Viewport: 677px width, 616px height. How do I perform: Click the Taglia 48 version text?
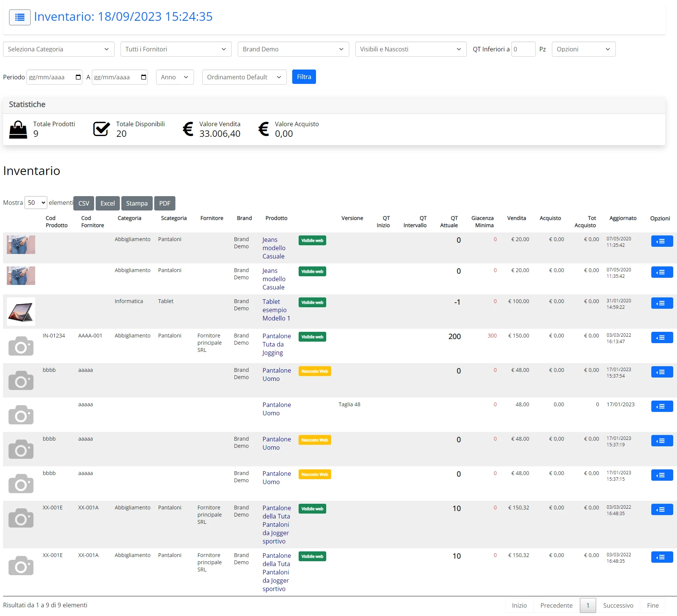[x=349, y=404]
